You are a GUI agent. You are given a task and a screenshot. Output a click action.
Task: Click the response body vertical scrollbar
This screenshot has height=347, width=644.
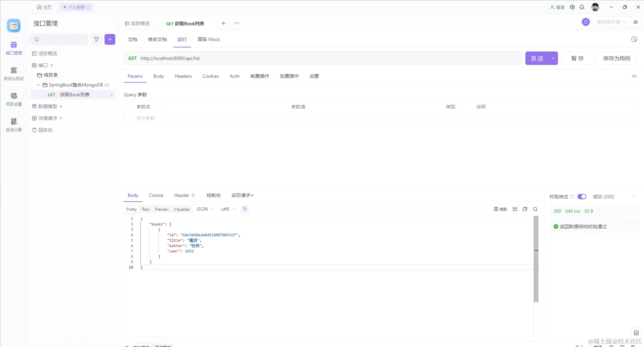(536, 259)
